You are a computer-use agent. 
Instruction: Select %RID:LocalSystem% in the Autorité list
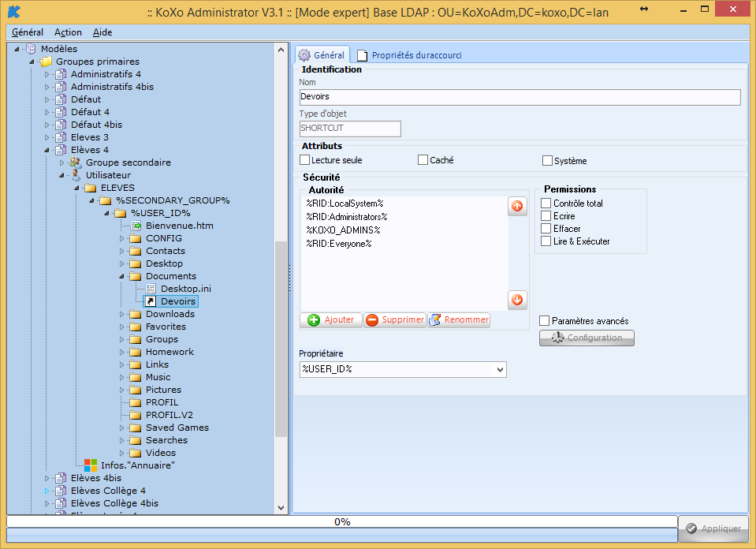tap(344, 204)
